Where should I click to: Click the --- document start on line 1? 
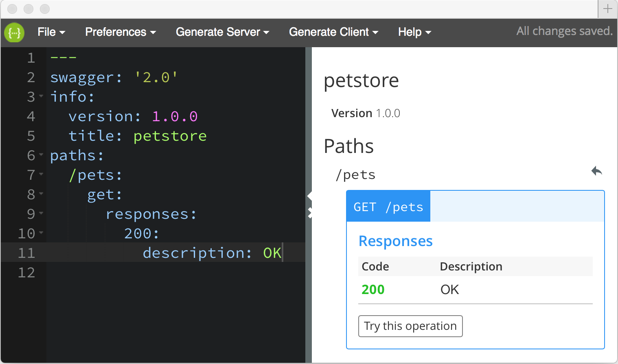[x=63, y=58]
